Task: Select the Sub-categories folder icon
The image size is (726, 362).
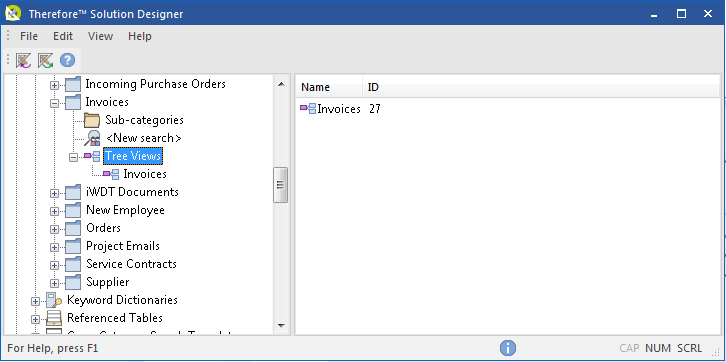Action: (92, 120)
